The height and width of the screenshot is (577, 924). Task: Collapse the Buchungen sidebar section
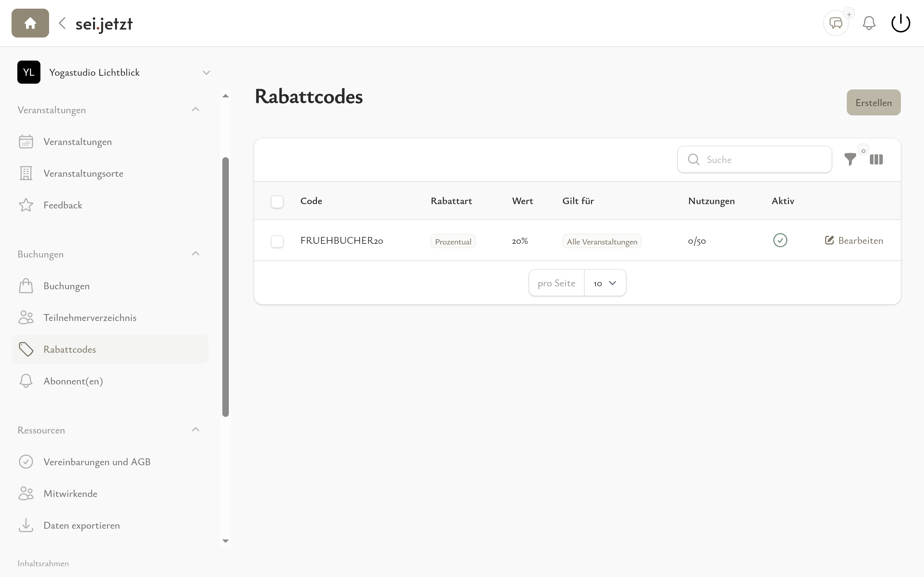pos(196,254)
